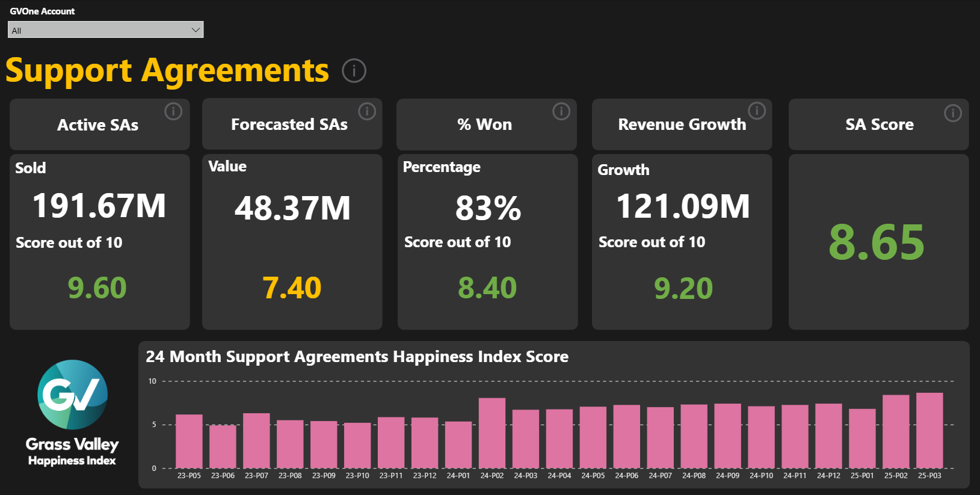Click the 191.67M sold value

pos(99,206)
